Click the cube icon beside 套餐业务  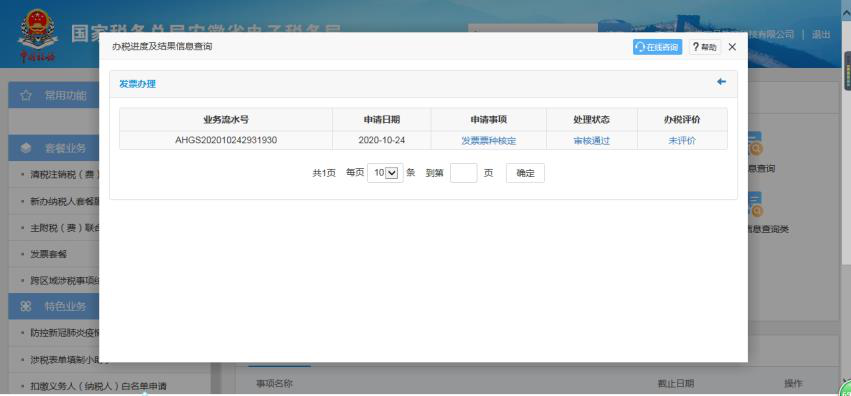(26, 148)
